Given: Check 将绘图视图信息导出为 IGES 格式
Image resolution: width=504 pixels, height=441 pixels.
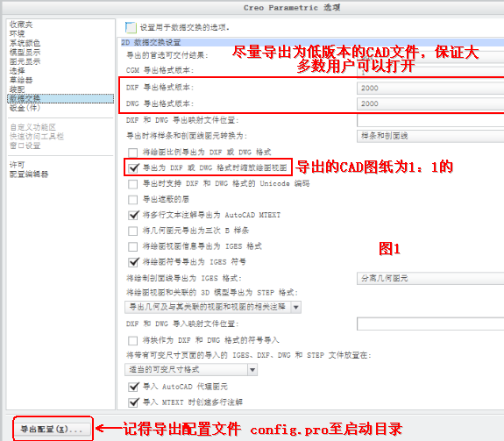Looking at the screenshot, I should (132, 246).
